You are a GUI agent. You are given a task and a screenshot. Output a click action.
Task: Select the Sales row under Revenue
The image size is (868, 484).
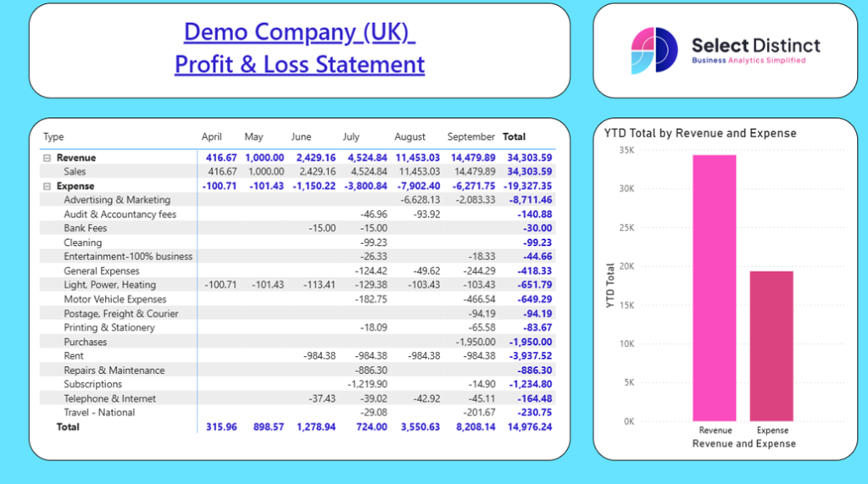pos(76,172)
